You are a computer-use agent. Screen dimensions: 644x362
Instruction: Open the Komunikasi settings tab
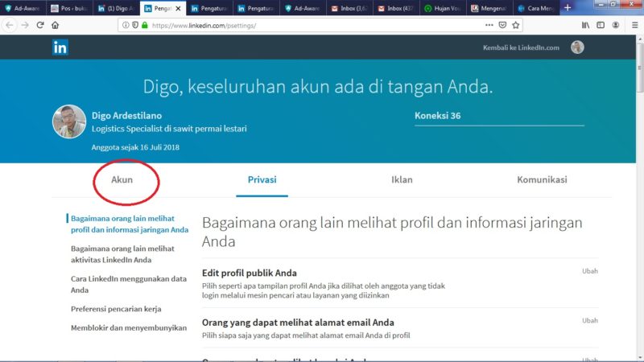(x=542, y=179)
